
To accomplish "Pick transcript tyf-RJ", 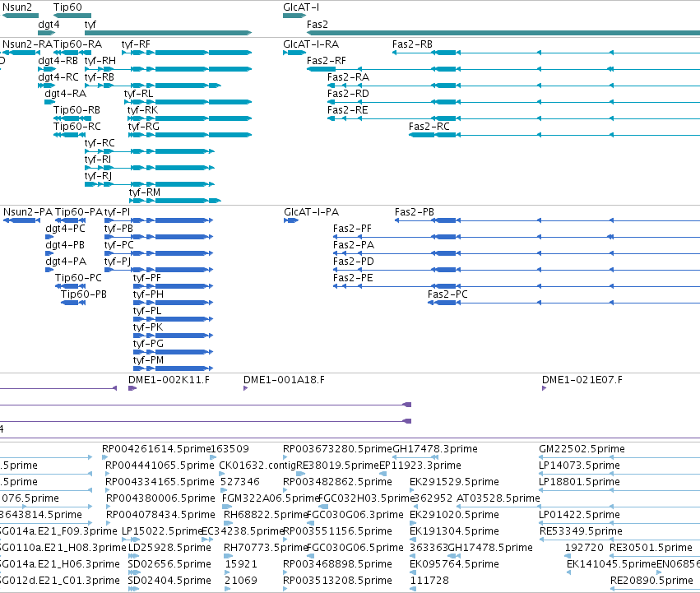I will (98, 176).
